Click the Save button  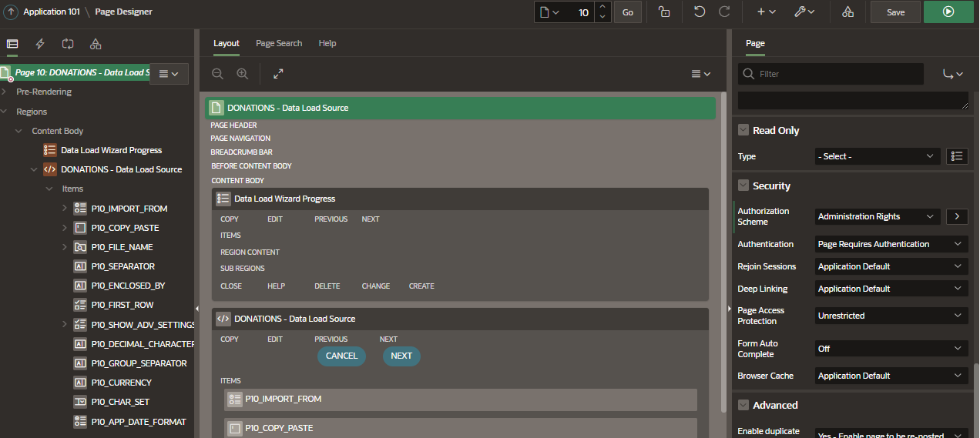895,12
